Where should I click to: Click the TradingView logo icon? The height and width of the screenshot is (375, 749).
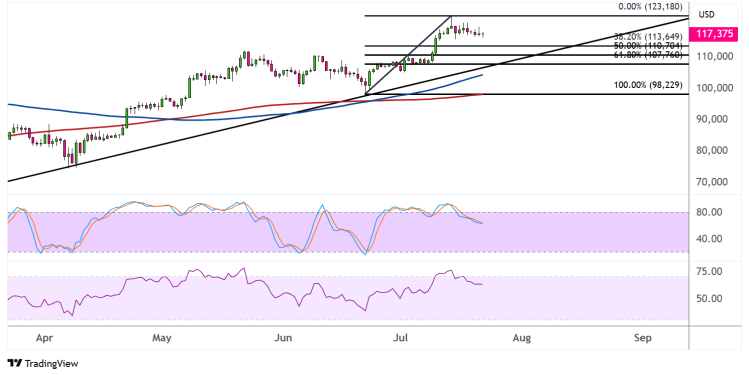coord(15,363)
